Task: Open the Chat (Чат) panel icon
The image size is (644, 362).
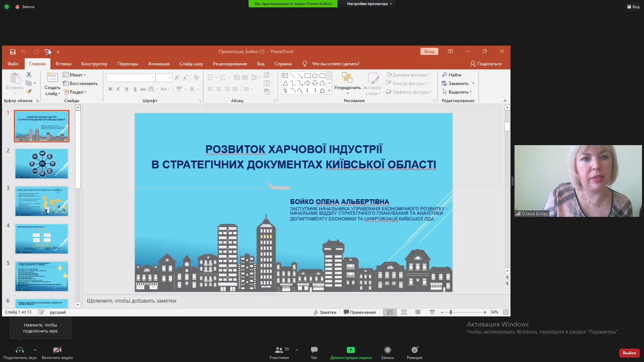Action: coord(314,350)
